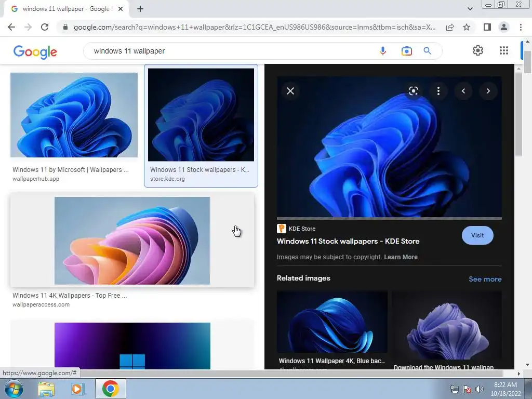This screenshot has height=399, width=532.
Task: Open the tab search chevron in title bar
Action: click(x=470, y=9)
